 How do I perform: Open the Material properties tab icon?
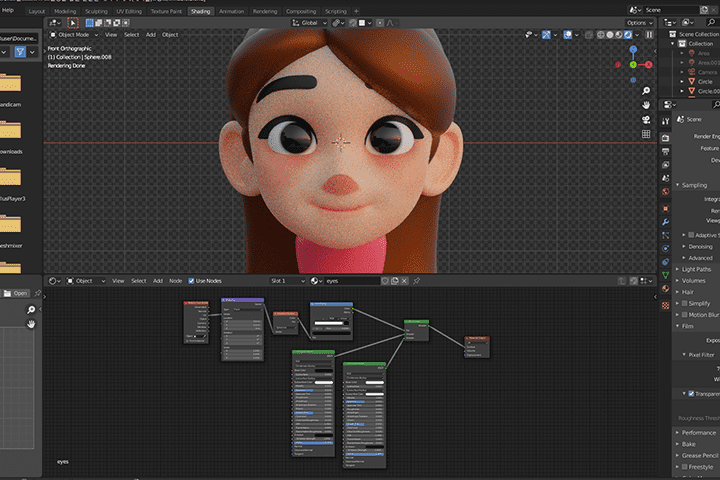665,288
